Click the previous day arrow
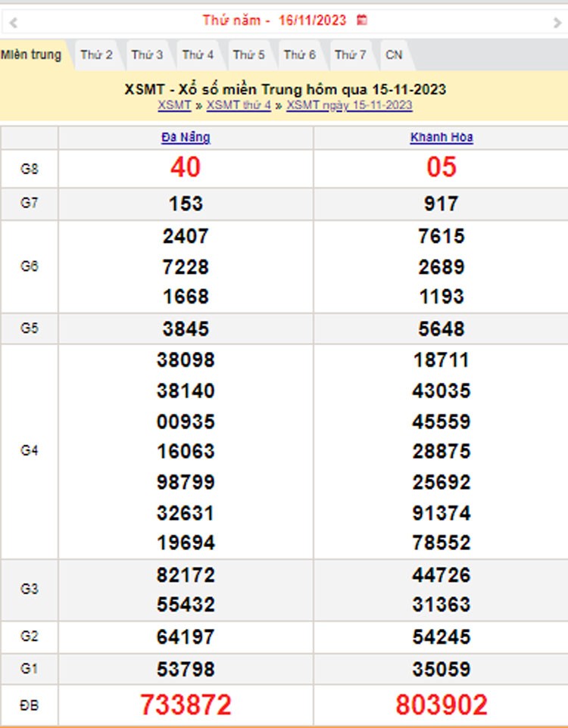The image size is (568, 728). point(14,23)
